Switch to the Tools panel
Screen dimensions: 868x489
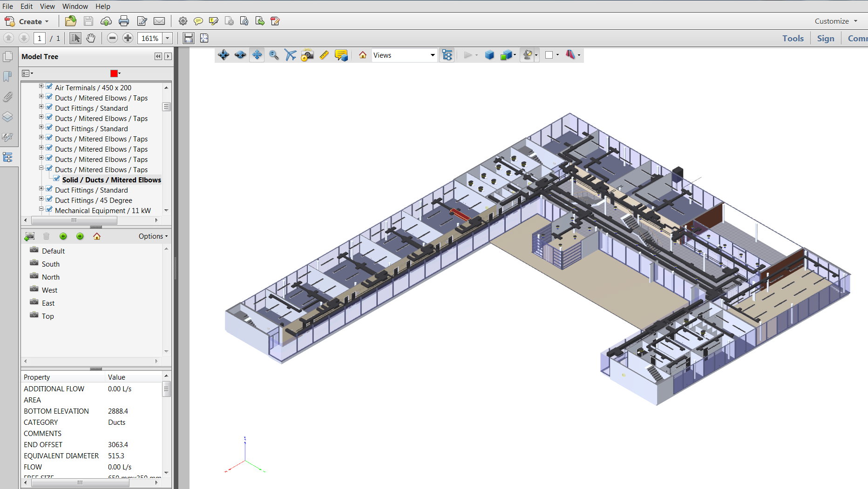coord(793,38)
